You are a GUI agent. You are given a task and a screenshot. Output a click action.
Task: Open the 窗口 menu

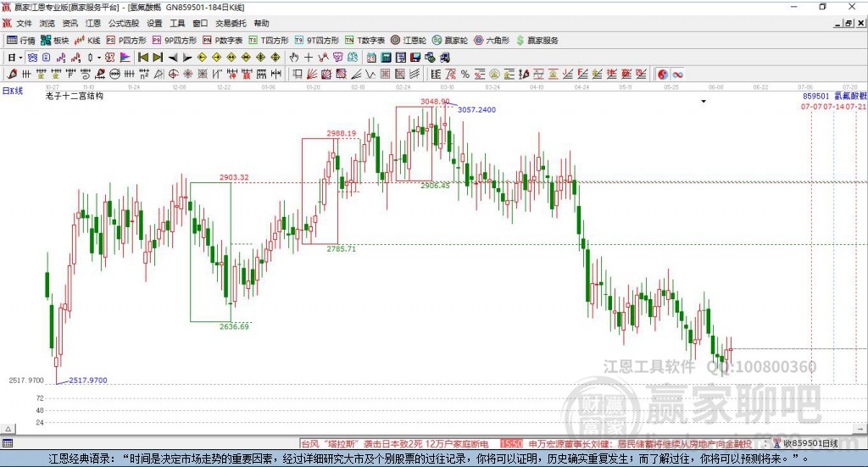(x=200, y=23)
